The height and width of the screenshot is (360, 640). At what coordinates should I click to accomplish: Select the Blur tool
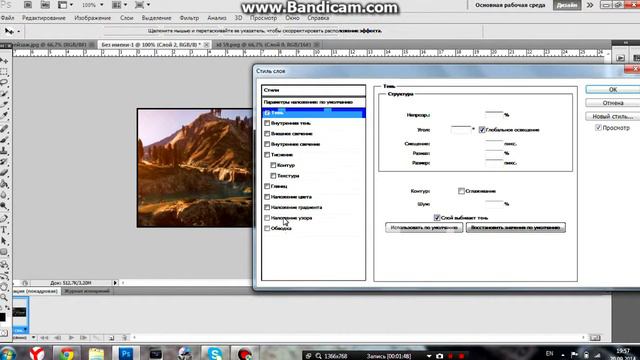point(4,195)
